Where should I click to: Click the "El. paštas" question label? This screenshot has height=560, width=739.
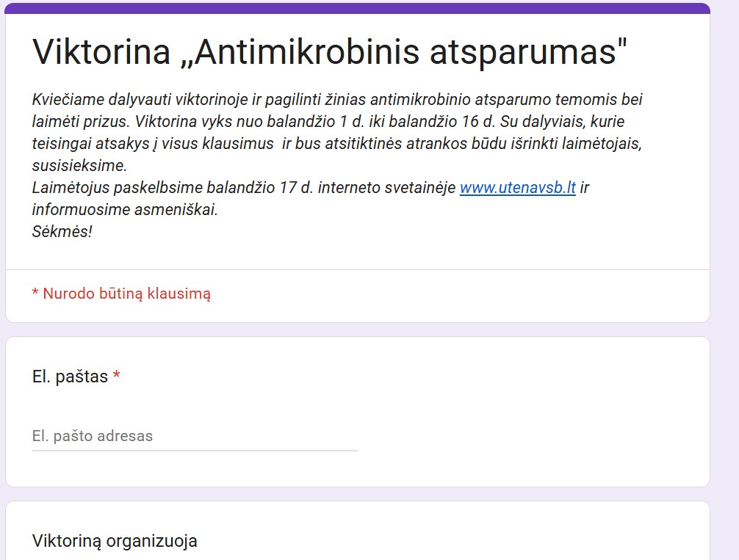pyautogui.click(x=70, y=377)
